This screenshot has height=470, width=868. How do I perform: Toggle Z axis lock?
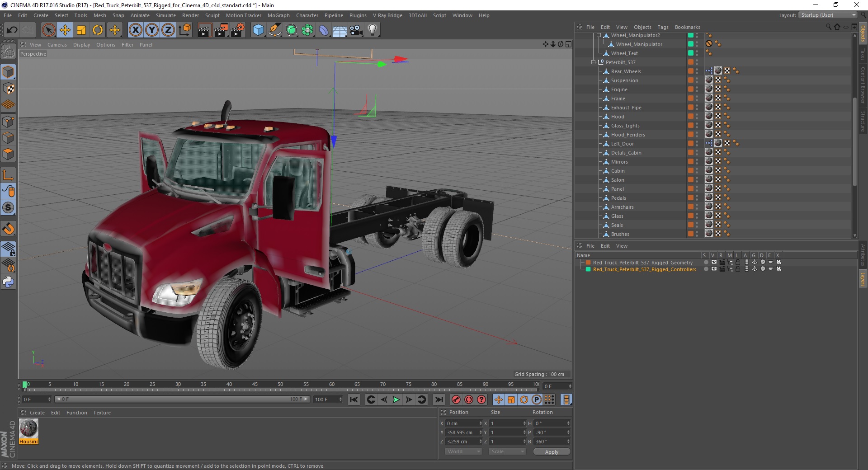coord(168,30)
